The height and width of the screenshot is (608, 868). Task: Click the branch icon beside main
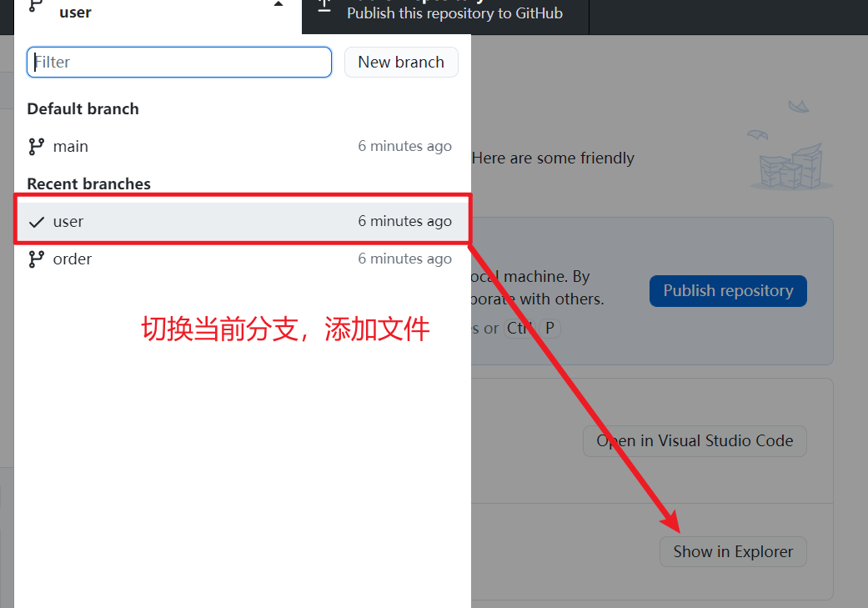(36, 147)
